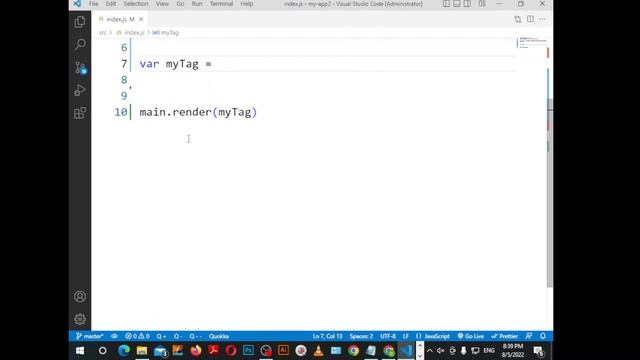Click Ln 7, Col 13 cursor position
This screenshot has height=360, width=640.
point(327,336)
